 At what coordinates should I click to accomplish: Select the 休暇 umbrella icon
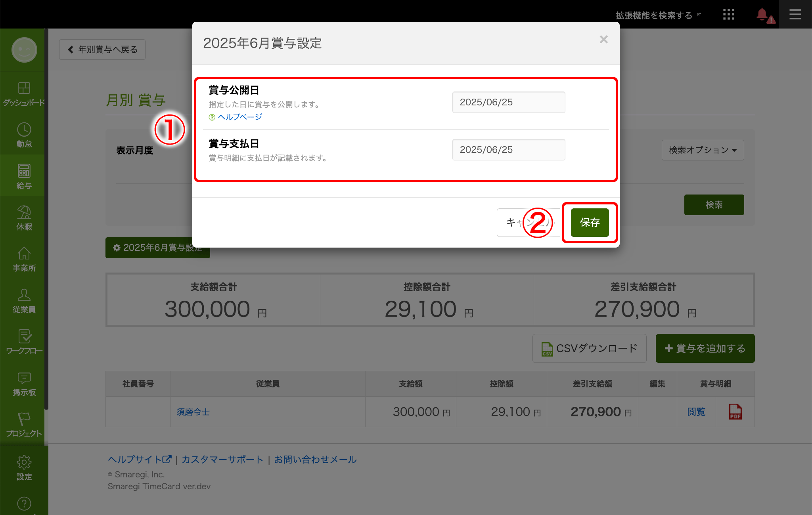(24, 212)
